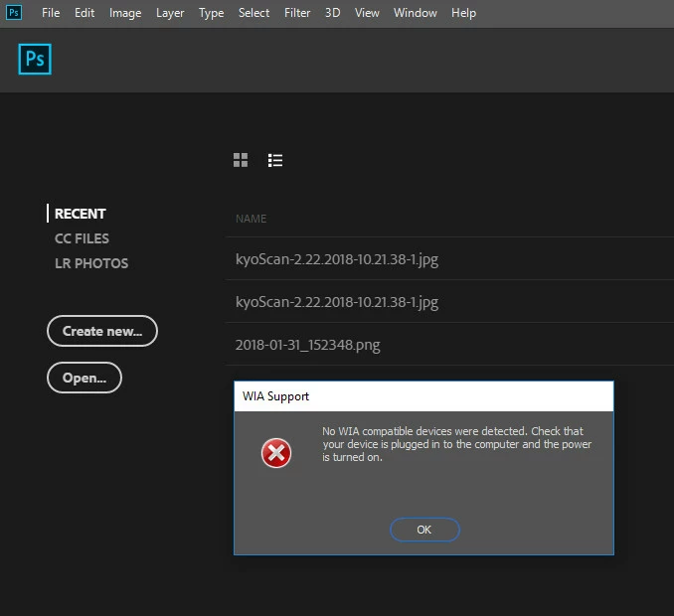The width and height of the screenshot is (674, 616).
Task: Open the Image menu
Action: coord(125,13)
